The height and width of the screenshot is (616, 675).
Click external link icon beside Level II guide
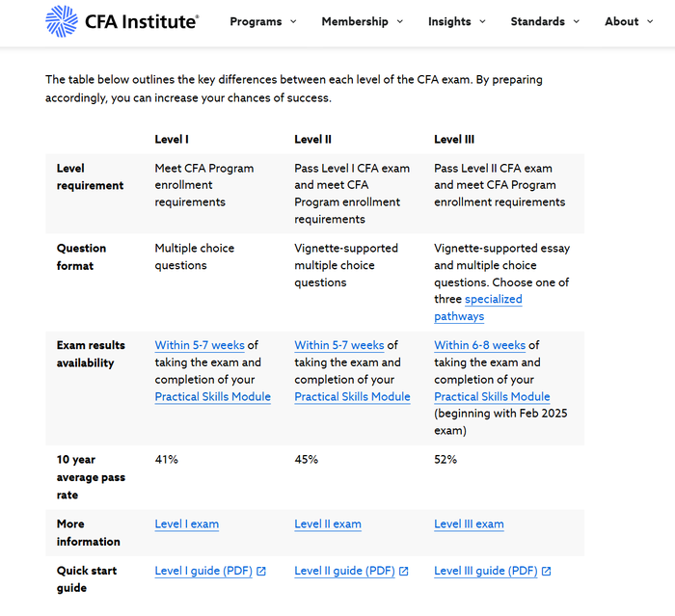pyautogui.click(x=404, y=572)
